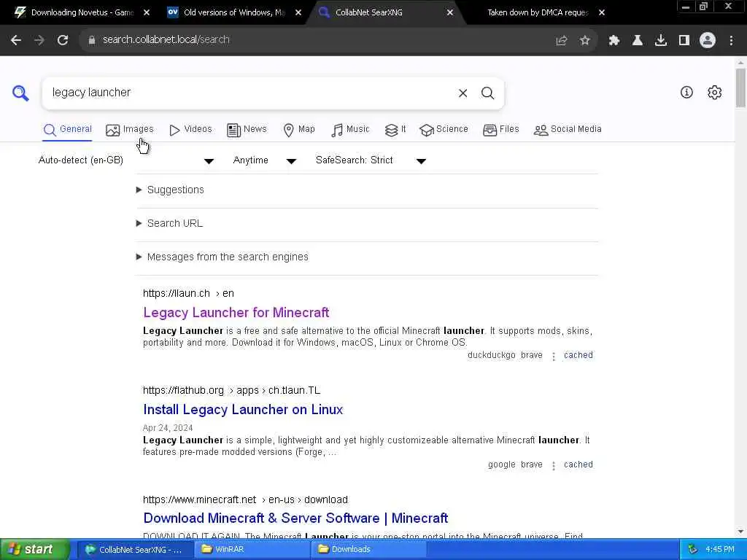The width and height of the screenshot is (747, 560).
Task: Toggle the side panel icon
Action: tap(684, 41)
